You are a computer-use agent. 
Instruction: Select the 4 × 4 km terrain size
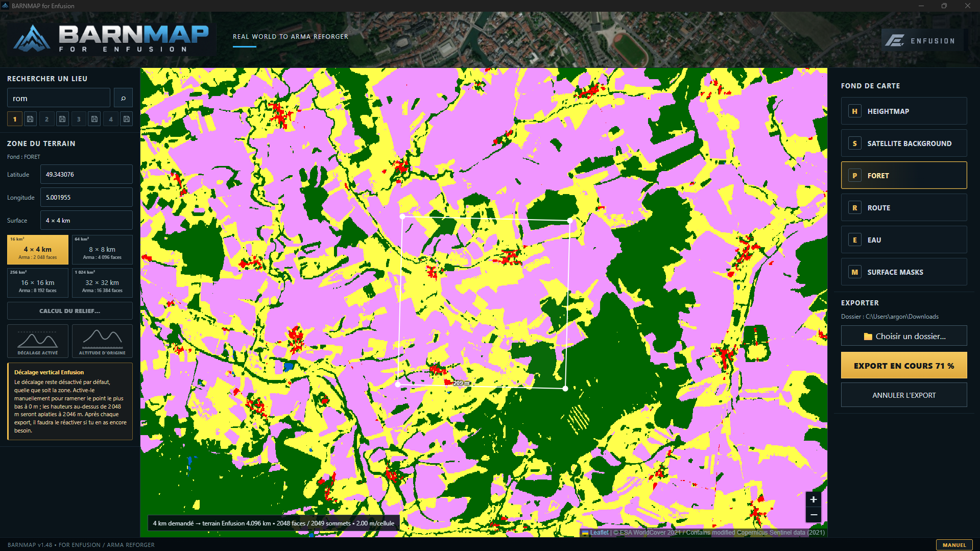pyautogui.click(x=38, y=250)
